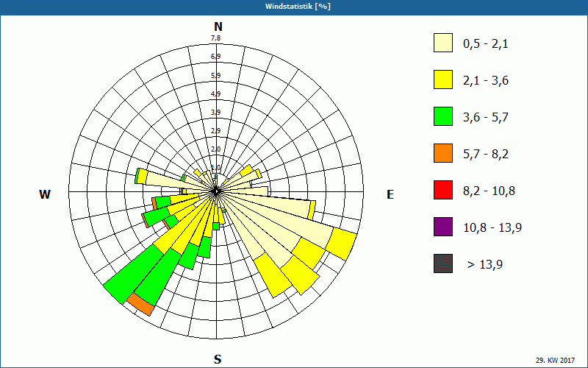Click the 5,9 radial scale value
Viewport: 588px width, 368px height.
coord(215,76)
